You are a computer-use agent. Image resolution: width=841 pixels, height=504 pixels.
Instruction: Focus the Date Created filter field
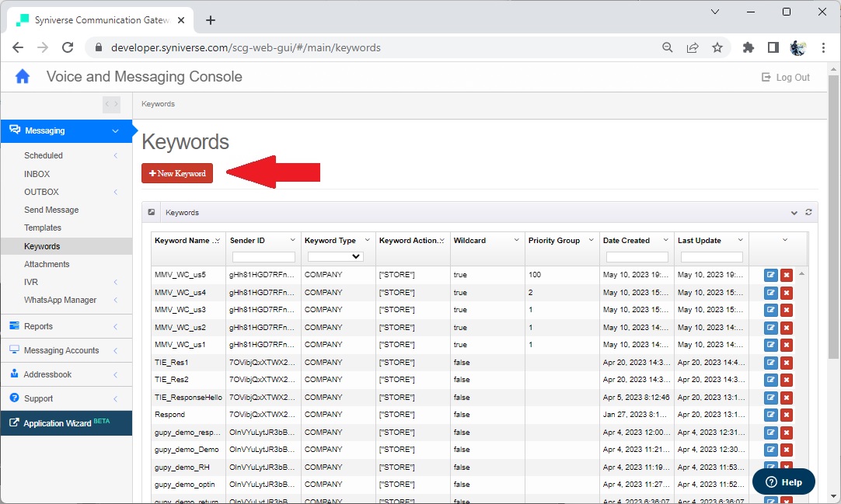[x=637, y=257]
